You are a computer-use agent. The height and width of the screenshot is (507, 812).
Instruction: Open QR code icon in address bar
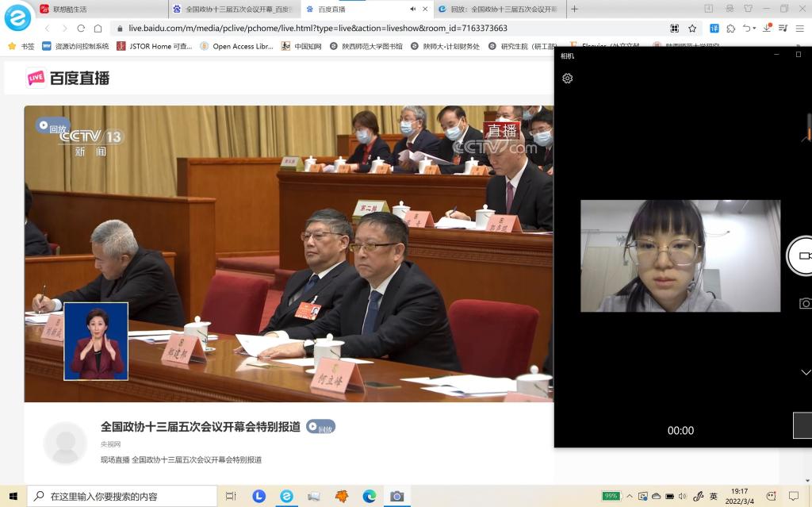[674, 28]
